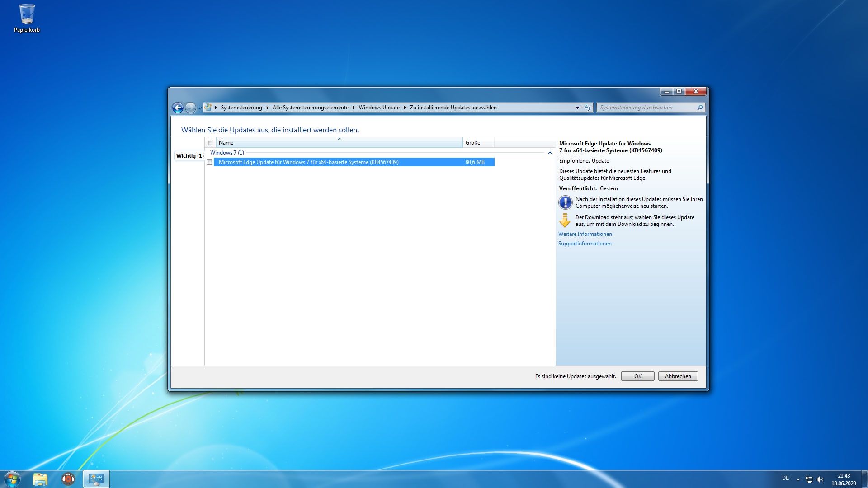Open Windows Explorer from the taskbar

point(40,479)
